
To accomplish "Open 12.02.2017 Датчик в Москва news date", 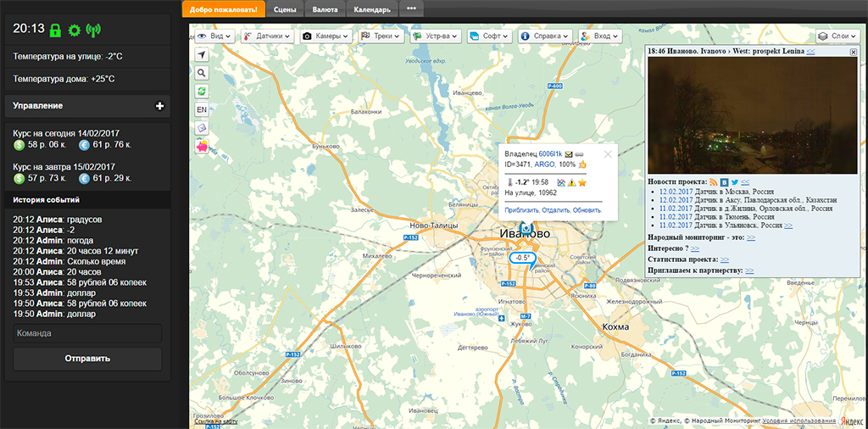I will [x=676, y=191].
